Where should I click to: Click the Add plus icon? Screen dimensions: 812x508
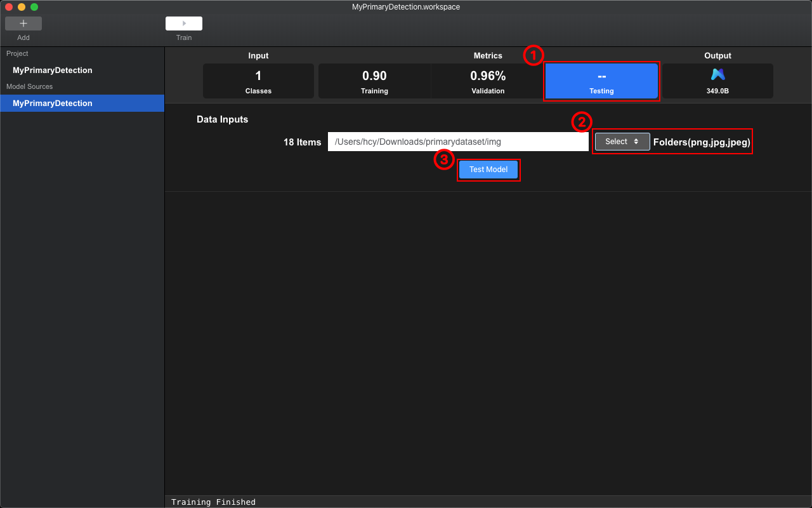coord(23,23)
